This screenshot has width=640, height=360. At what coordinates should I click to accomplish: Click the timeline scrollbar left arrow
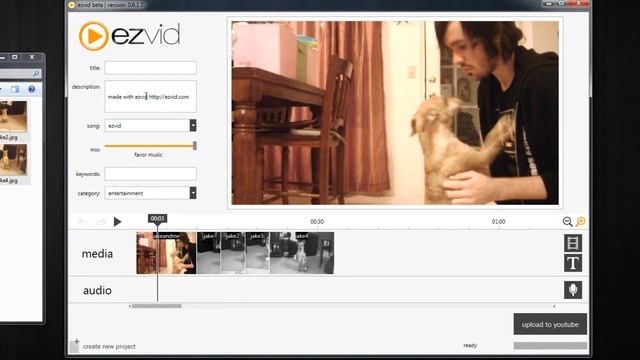(x=130, y=306)
